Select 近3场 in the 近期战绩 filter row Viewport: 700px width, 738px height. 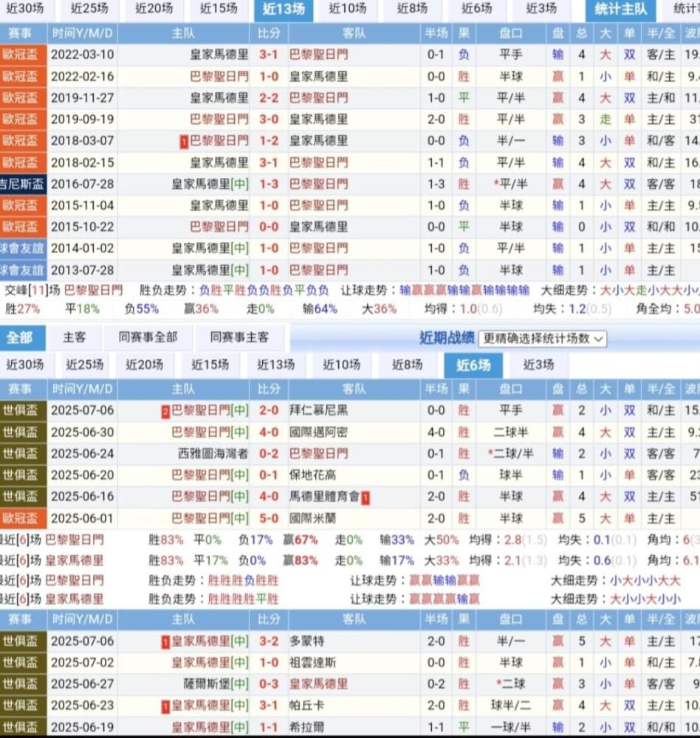[538, 365]
